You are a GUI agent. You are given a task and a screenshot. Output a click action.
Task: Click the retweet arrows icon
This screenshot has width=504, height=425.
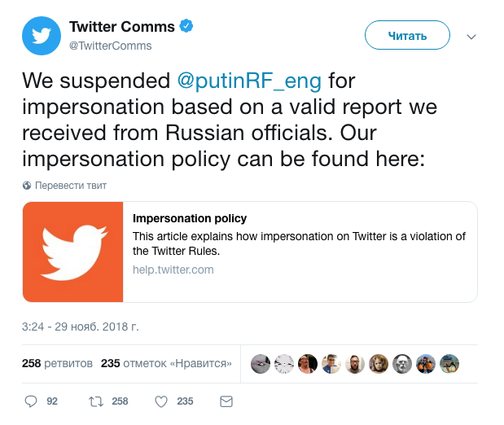tap(95, 401)
